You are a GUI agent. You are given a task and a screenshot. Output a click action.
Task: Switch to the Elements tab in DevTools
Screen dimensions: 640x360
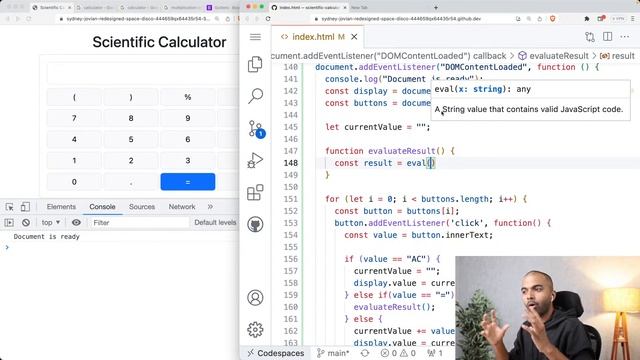pos(61,207)
